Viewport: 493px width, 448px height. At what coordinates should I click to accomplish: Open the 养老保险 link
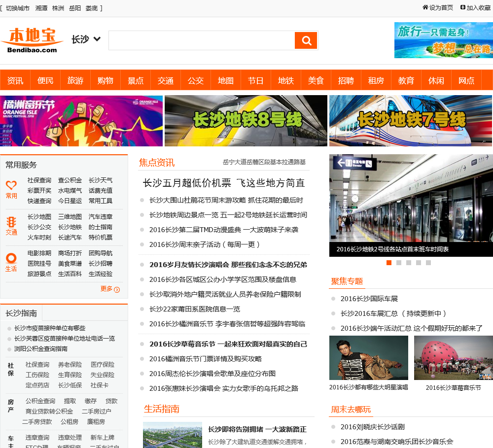(70, 365)
